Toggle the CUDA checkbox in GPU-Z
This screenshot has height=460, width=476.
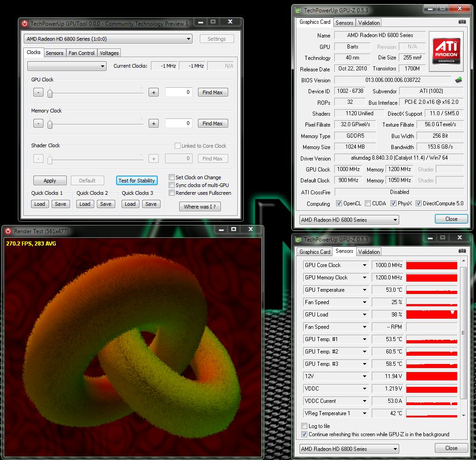368,203
